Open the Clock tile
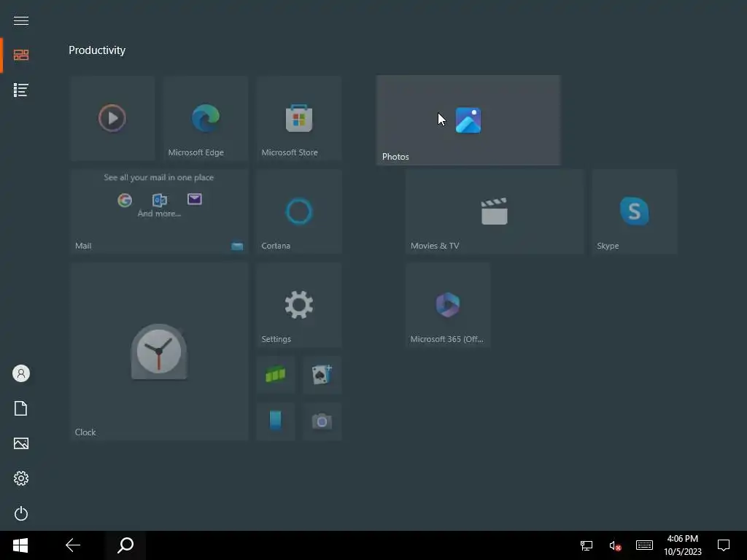This screenshot has height=560, width=747. pyautogui.click(x=159, y=351)
